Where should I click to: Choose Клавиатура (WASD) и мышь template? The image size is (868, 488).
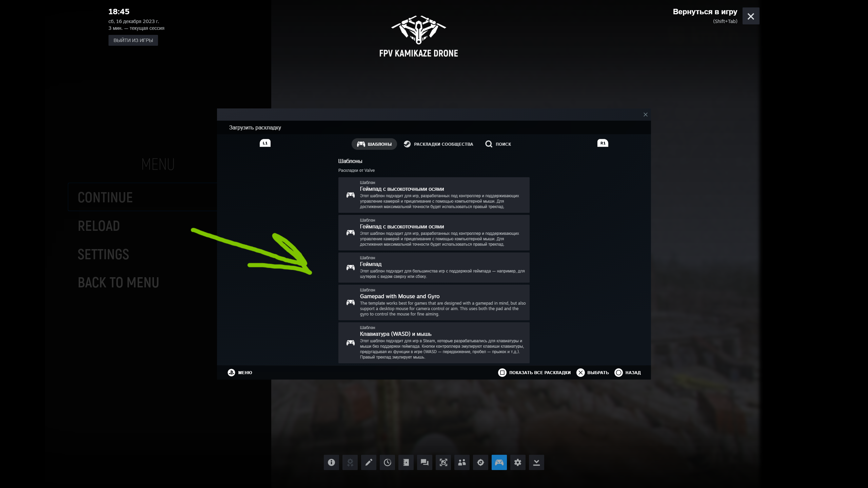point(434,343)
